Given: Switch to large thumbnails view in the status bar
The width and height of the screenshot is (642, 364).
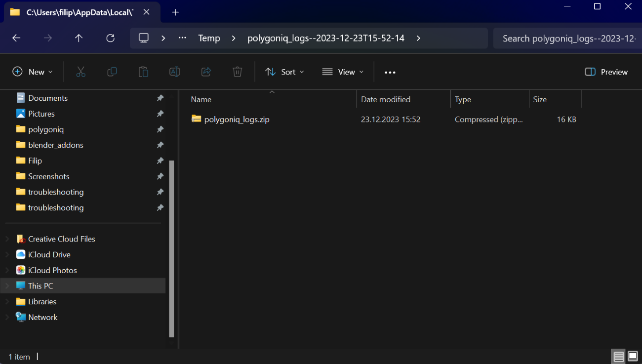Looking at the screenshot, I should pos(633,356).
